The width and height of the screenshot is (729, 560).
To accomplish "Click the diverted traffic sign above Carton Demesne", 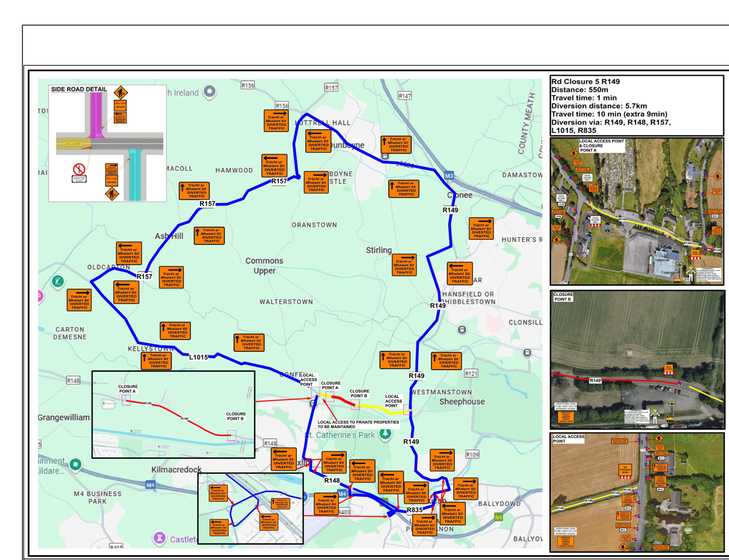I will tap(79, 300).
